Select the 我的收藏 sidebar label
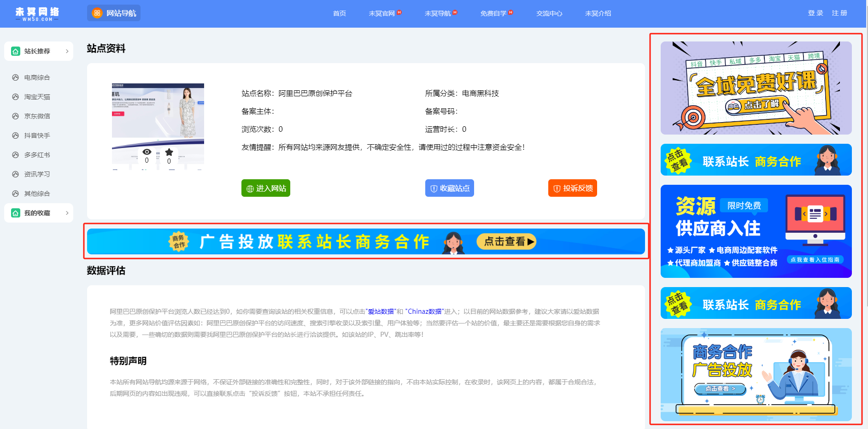This screenshot has width=868, height=429. [37, 213]
